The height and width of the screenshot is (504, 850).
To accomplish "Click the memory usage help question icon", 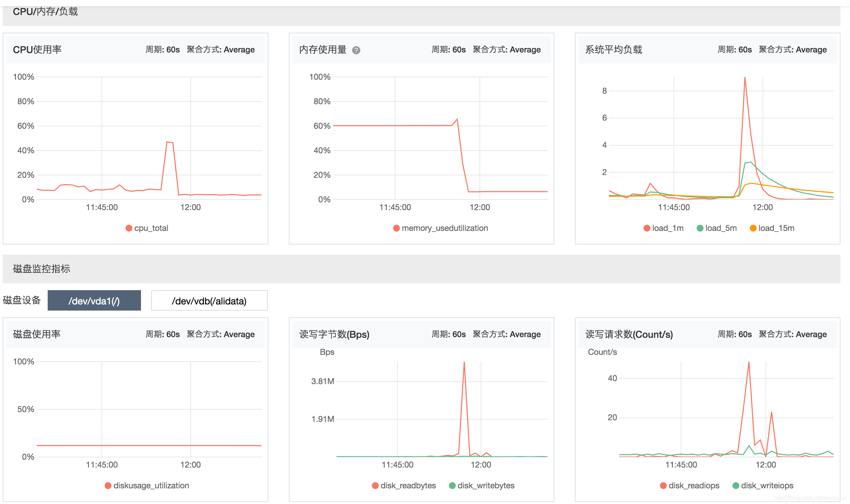I will (x=356, y=50).
